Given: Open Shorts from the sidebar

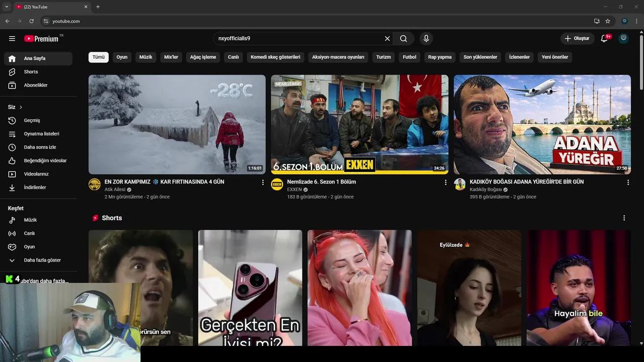Looking at the screenshot, I should pyautogui.click(x=38, y=72).
